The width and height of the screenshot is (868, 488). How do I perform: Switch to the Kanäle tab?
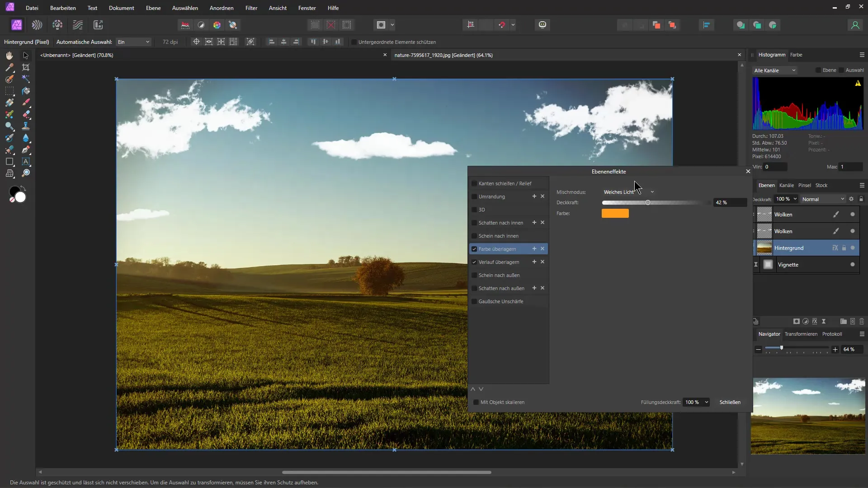[787, 185]
